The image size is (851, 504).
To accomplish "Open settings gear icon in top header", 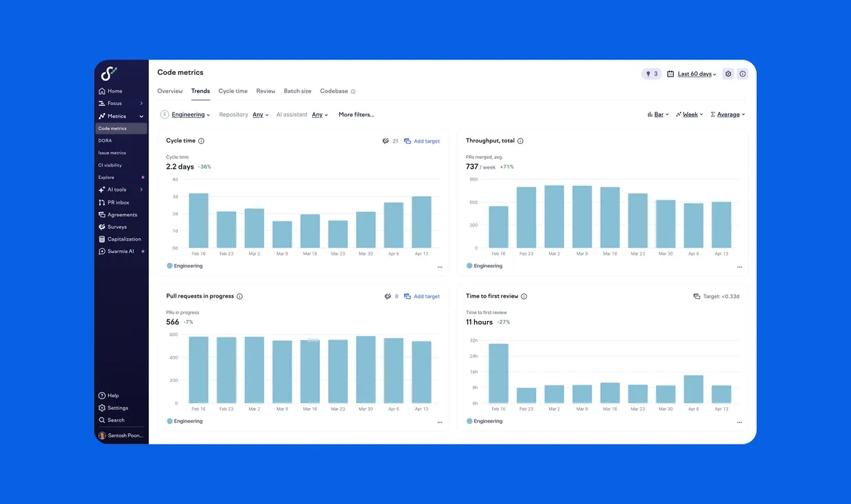I will [728, 74].
